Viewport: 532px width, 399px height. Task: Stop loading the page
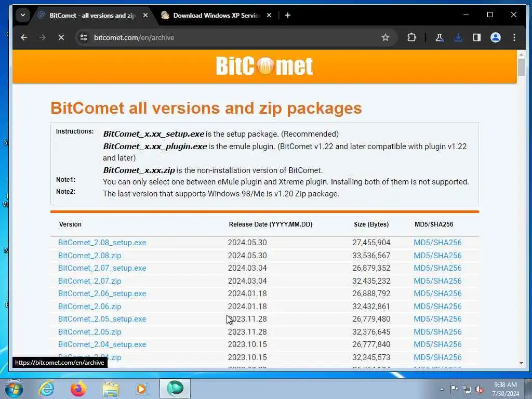[61, 37]
